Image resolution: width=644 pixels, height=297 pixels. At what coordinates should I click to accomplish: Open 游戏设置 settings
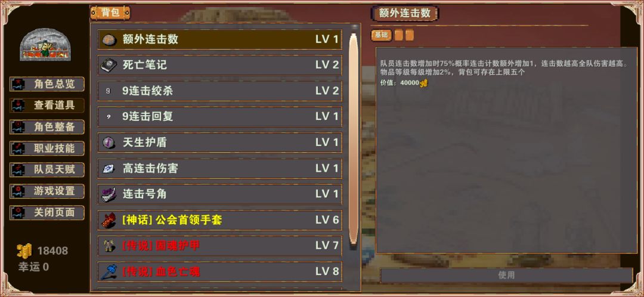click(x=47, y=191)
